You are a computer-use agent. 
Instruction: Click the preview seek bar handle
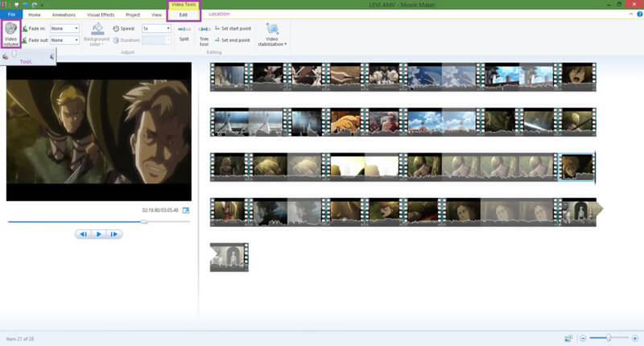(144, 221)
